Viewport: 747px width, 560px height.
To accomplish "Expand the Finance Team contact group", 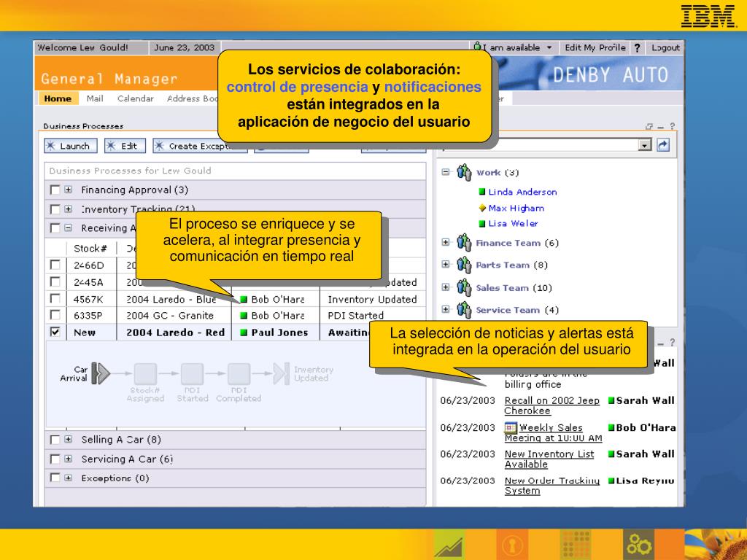I will click(x=446, y=242).
